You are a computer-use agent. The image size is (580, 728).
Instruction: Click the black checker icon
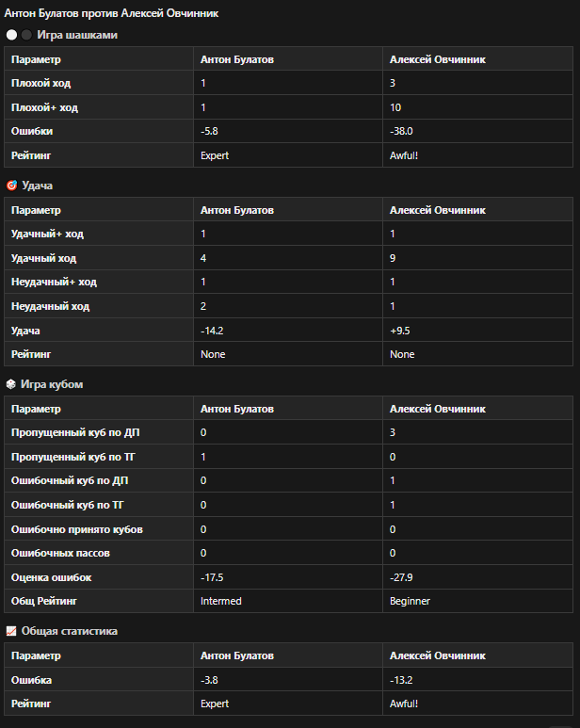[26, 35]
